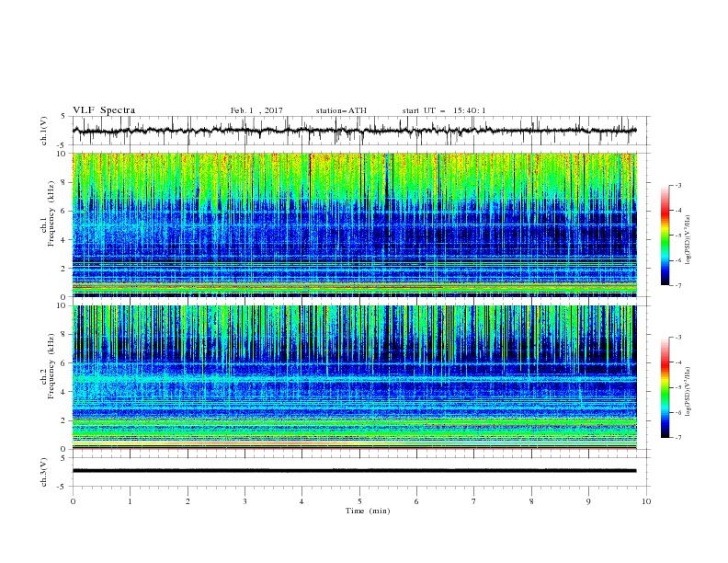This screenshot has height=563, width=728.
Task: Click the "10" tick on the time axis
Action: point(646,501)
